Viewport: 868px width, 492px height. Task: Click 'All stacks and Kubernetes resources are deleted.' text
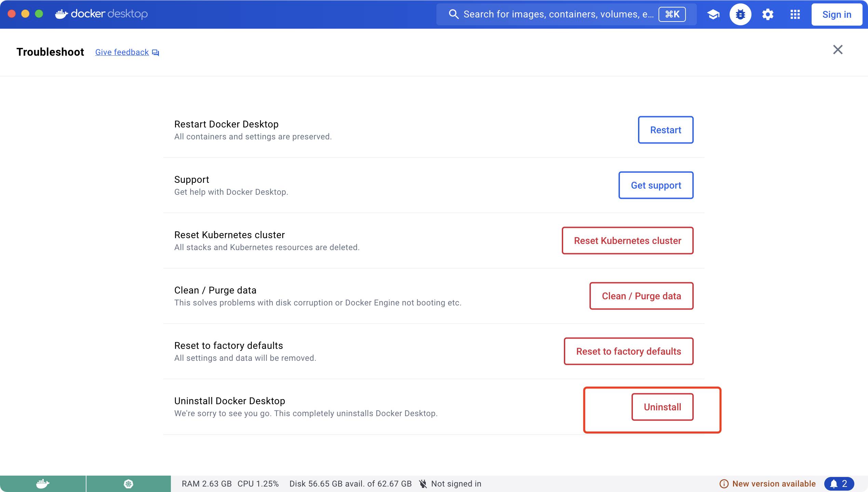[x=267, y=247]
